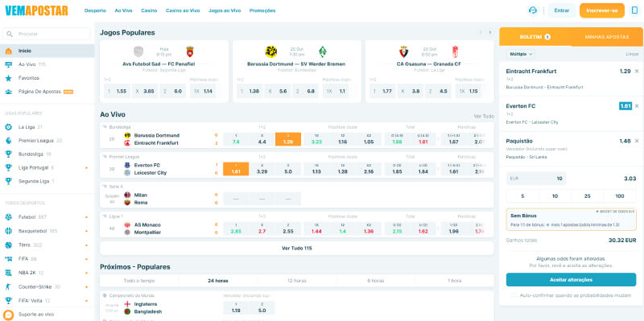Open the Múltipla bet type dropdown
Image resolution: width=644 pixels, height=321 pixels.
pyautogui.click(x=521, y=54)
